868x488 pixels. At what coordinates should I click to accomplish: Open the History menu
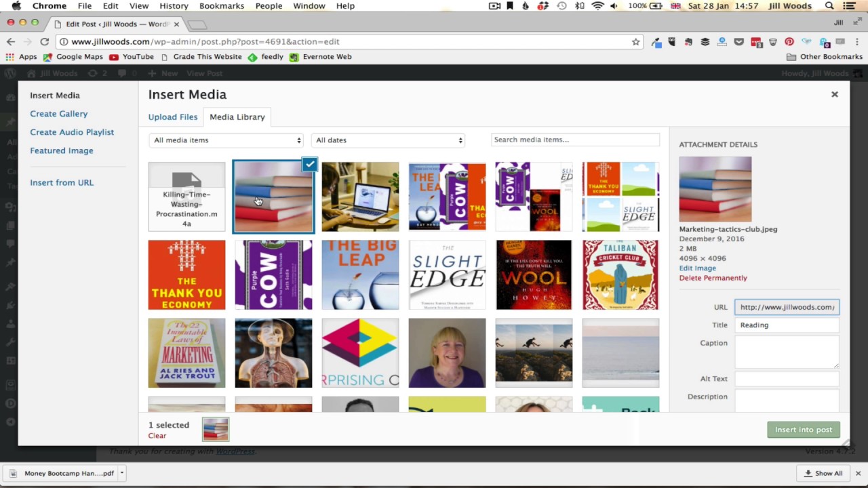pos(174,6)
